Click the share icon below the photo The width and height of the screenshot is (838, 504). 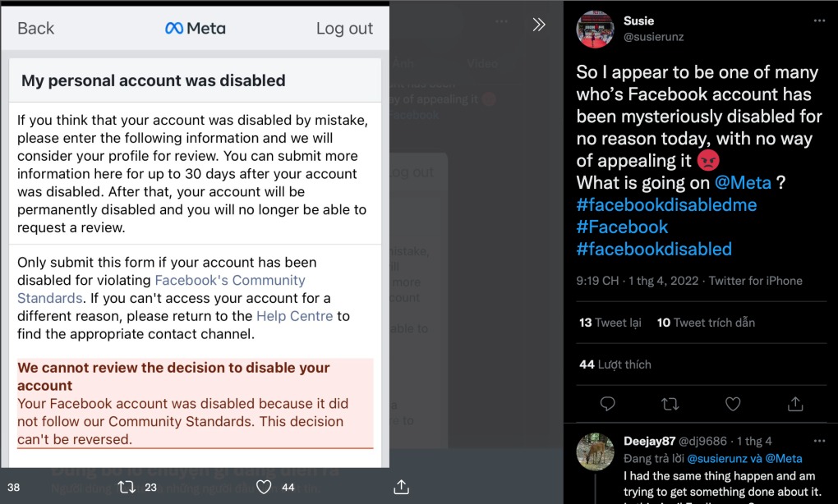click(401, 488)
